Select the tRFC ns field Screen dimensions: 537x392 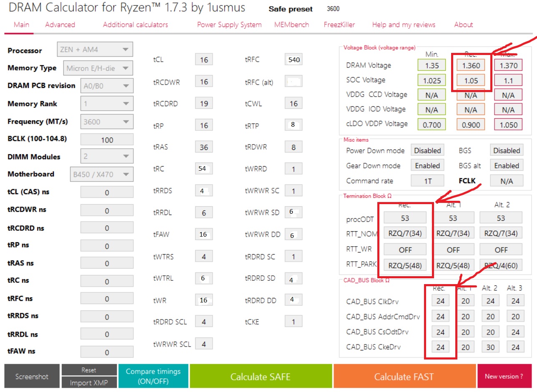pyautogui.click(x=107, y=299)
